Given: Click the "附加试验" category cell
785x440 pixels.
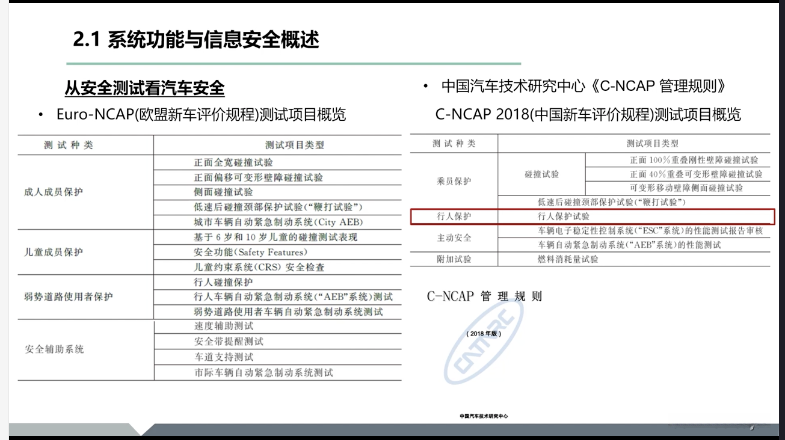Looking at the screenshot, I should tap(454, 259).
